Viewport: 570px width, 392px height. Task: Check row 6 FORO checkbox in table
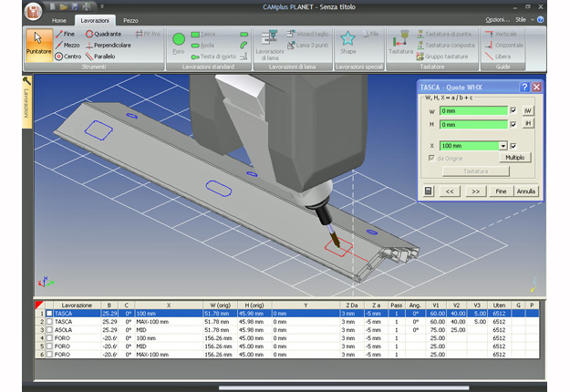tap(49, 355)
